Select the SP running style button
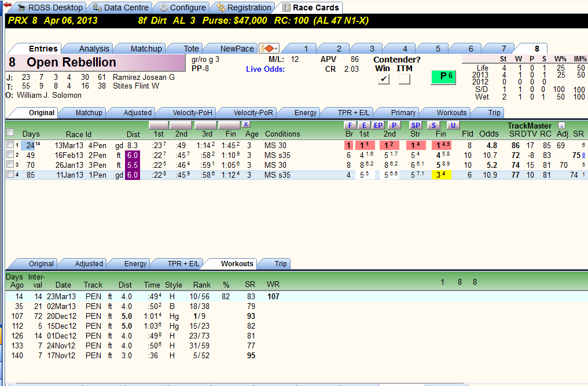 pos(416,125)
